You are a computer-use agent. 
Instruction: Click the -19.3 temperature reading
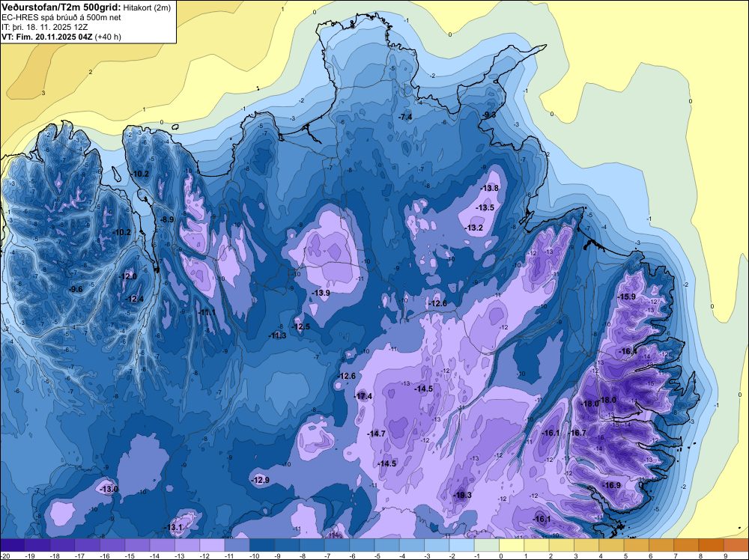(462, 495)
